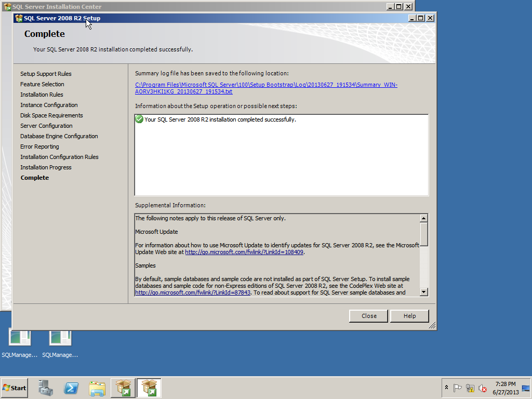
Task: Select Installation Rules step
Action: pos(42,95)
